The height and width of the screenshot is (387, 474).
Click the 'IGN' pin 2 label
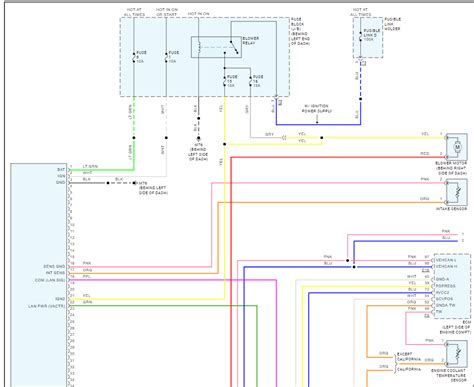click(62, 176)
